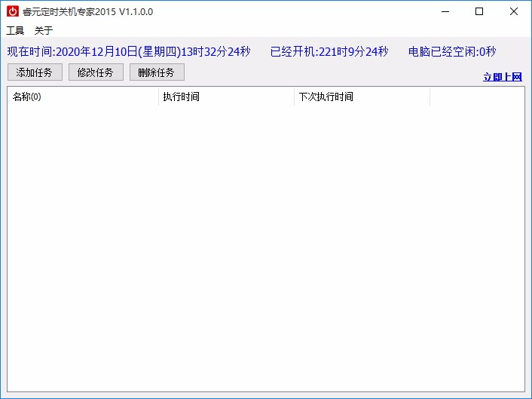Click the 添加任务 button

tap(35, 72)
